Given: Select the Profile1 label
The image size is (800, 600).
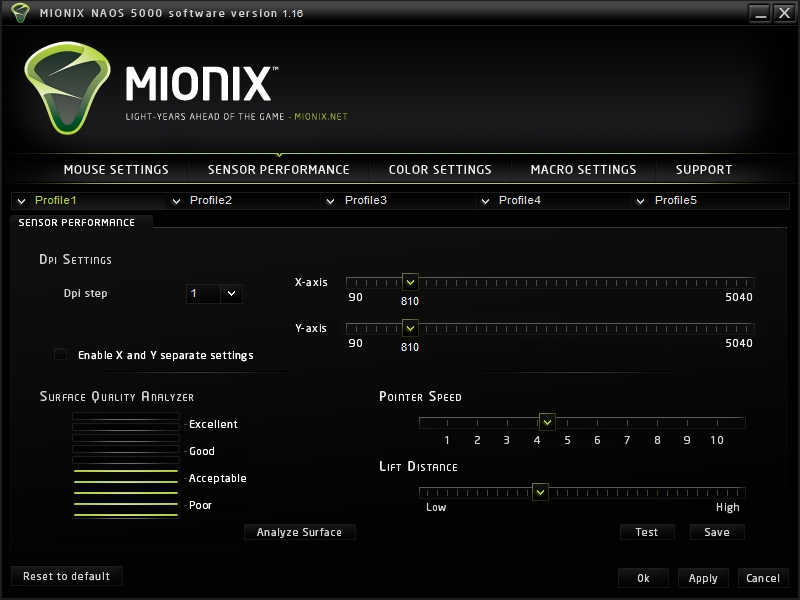Looking at the screenshot, I should tap(56, 200).
